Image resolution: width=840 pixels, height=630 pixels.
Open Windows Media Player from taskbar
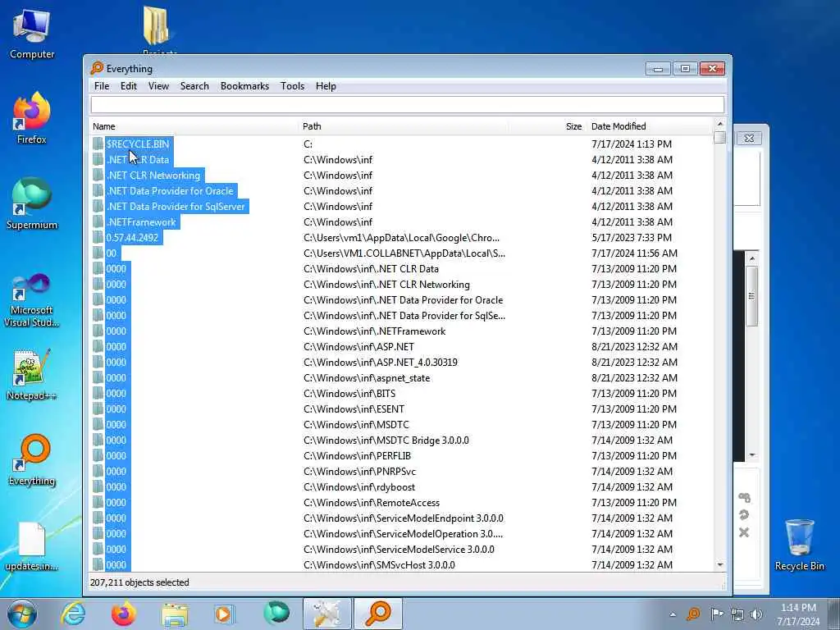pos(223,614)
